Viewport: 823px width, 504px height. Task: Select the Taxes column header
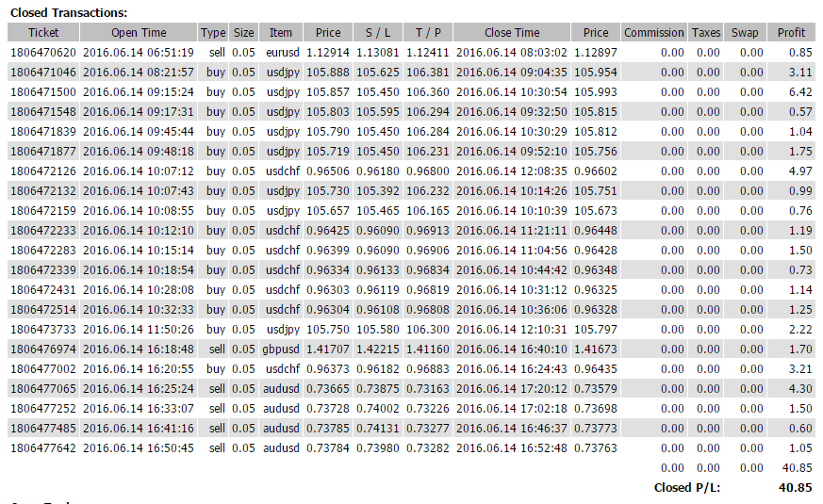[x=705, y=32]
